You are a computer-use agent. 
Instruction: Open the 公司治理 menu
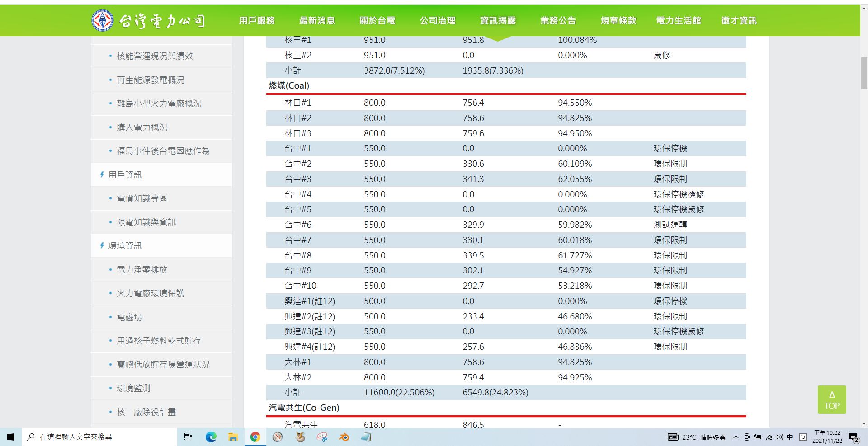coord(437,20)
